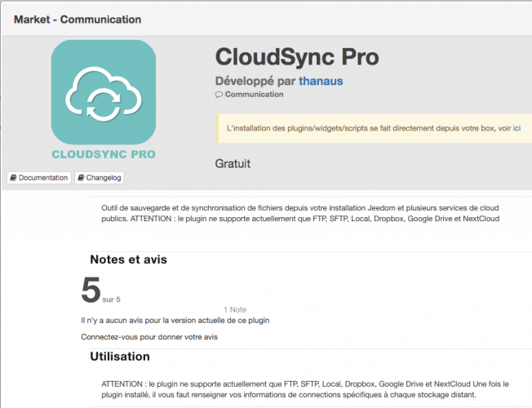532x408 pixels.
Task: Click the 'Développé par' label
Action: 255,81
